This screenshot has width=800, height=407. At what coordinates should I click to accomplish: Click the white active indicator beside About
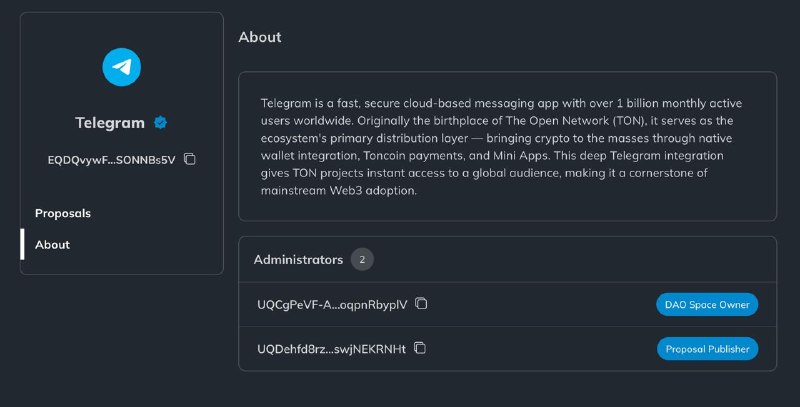pos(22,244)
